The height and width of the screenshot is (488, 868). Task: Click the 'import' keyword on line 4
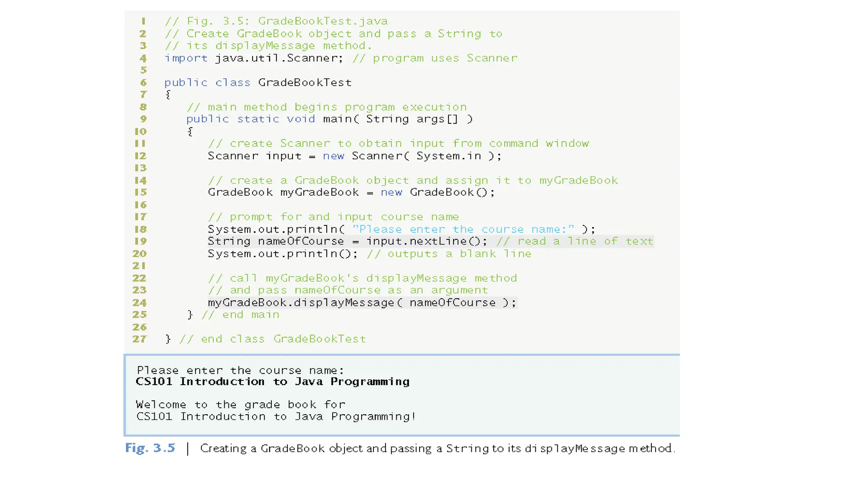click(186, 58)
